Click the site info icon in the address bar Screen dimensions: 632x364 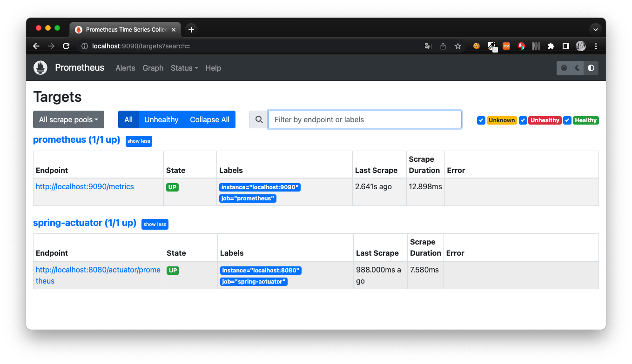(x=85, y=46)
